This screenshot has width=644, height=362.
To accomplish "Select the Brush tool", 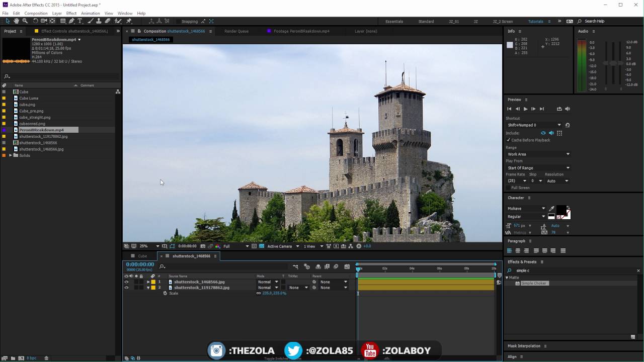I will (x=91, y=21).
